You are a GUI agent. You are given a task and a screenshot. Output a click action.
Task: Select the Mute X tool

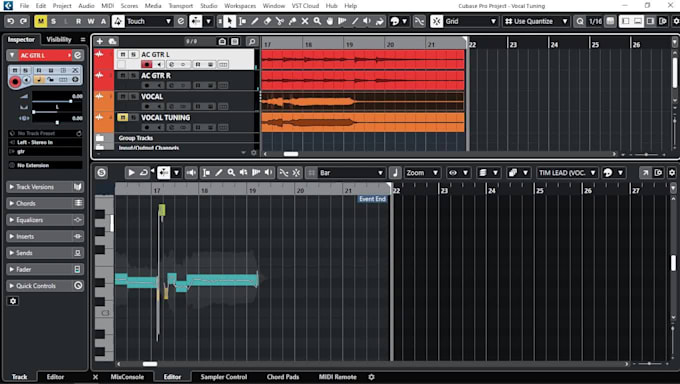(305, 21)
